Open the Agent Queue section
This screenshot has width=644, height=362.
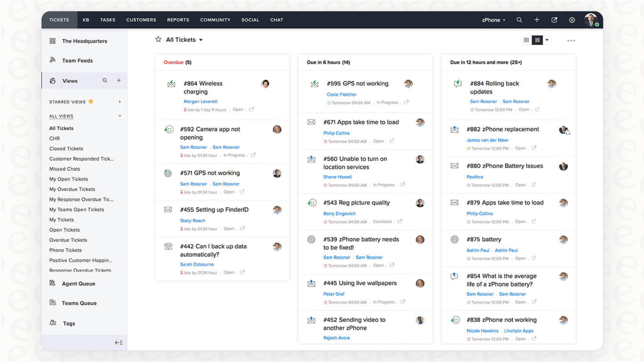pos(78,283)
